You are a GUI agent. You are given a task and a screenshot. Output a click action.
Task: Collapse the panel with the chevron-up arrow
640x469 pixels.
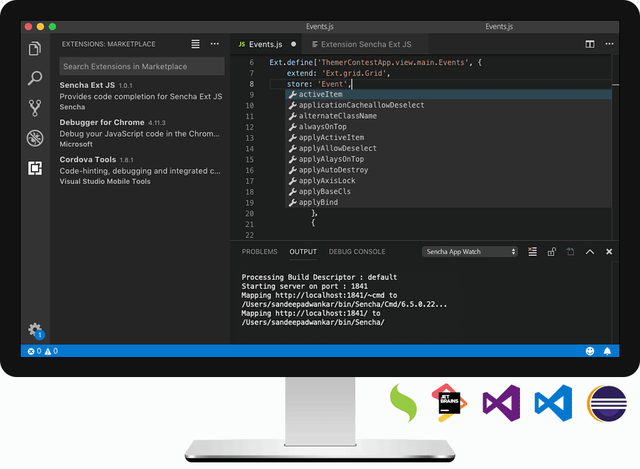click(x=590, y=252)
